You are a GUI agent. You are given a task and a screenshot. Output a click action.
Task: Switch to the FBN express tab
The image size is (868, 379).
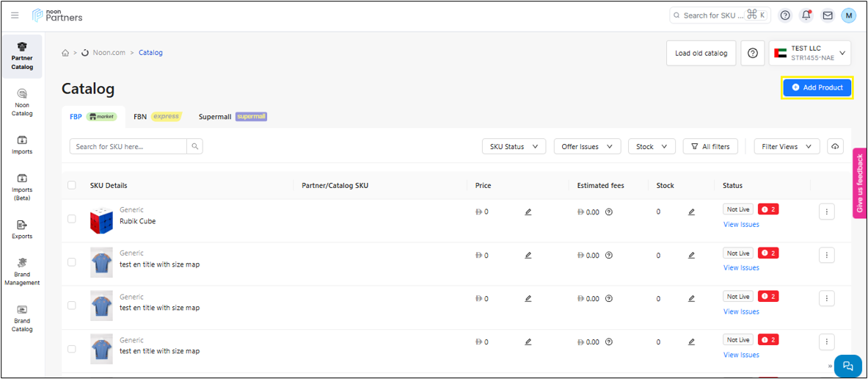click(x=156, y=117)
